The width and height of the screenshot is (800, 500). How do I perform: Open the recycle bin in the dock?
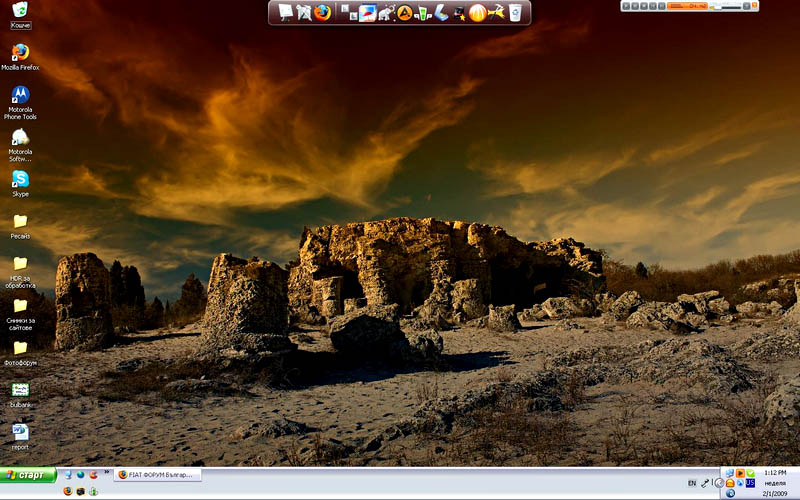click(x=515, y=13)
